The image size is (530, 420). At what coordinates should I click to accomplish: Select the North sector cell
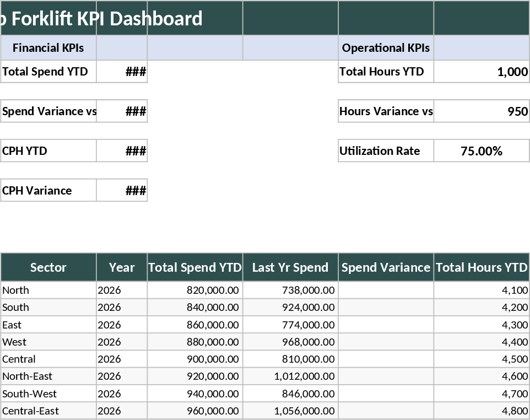(x=17, y=290)
